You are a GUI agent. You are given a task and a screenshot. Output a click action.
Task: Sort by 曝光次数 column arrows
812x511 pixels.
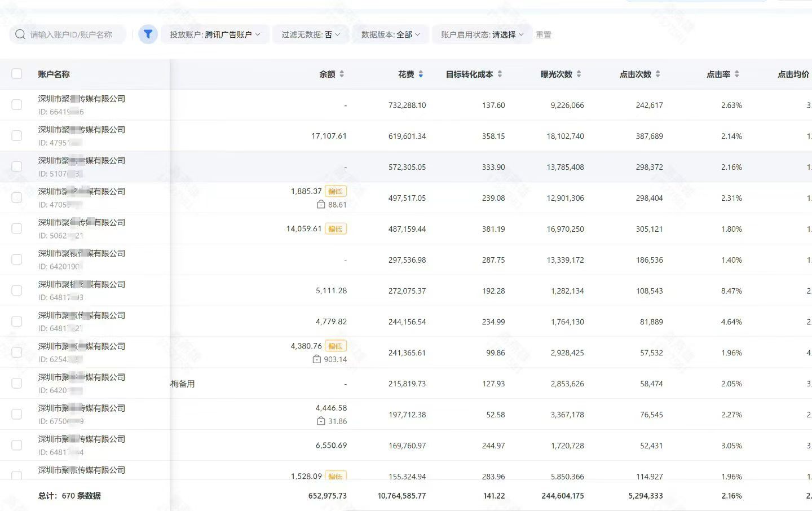coord(579,74)
